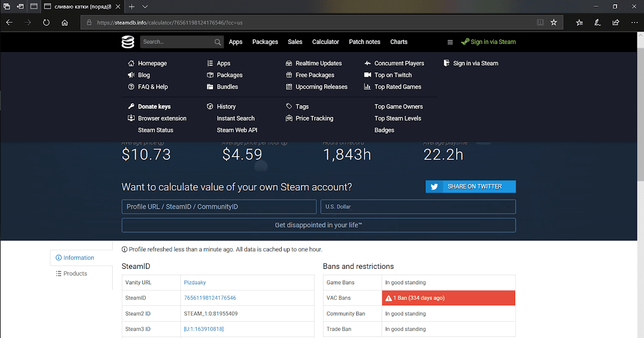Click Sign in via Steam in dropdown

(471, 63)
